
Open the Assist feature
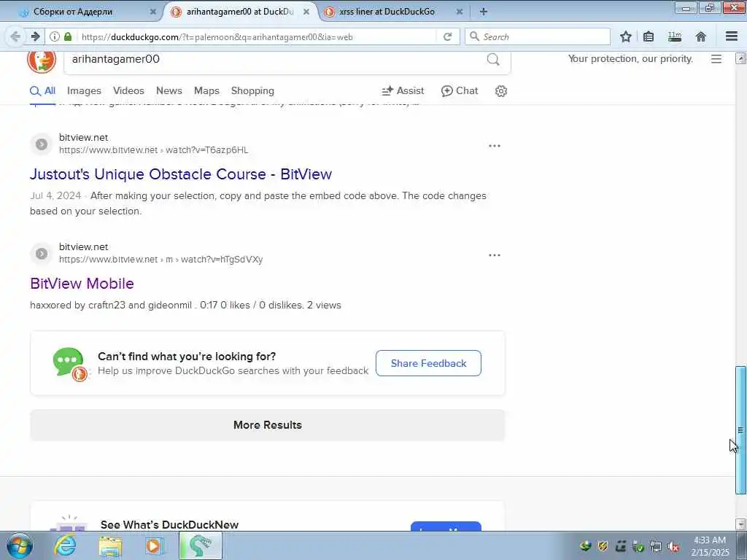coord(403,90)
